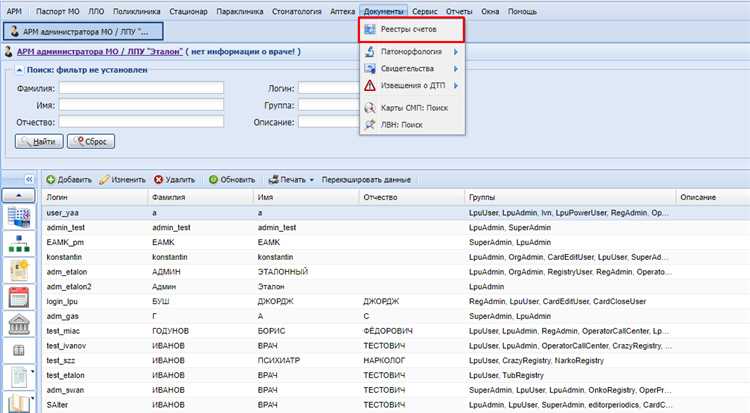
Task: Click the red Удалить (Delete) icon
Action: [x=158, y=180]
